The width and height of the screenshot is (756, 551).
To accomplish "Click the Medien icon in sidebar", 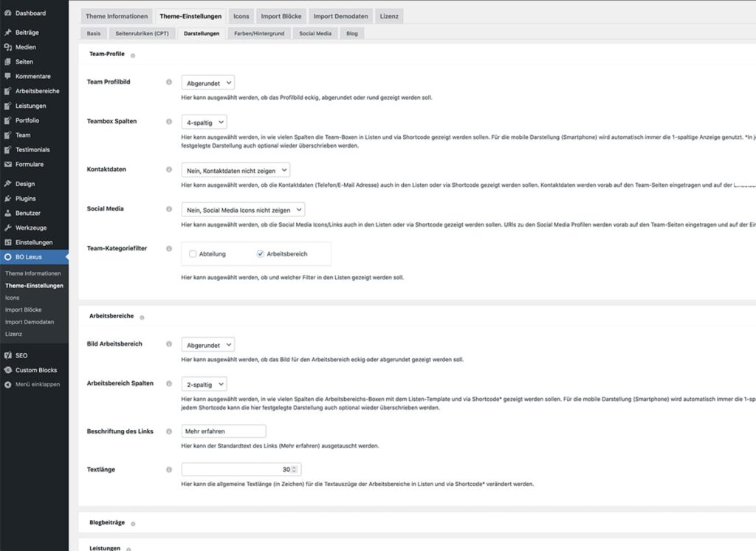I will pyautogui.click(x=7, y=47).
